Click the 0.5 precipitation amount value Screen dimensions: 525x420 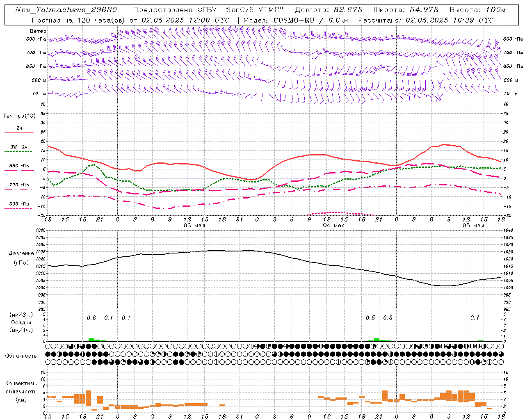pyautogui.click(x=370, y=318)
